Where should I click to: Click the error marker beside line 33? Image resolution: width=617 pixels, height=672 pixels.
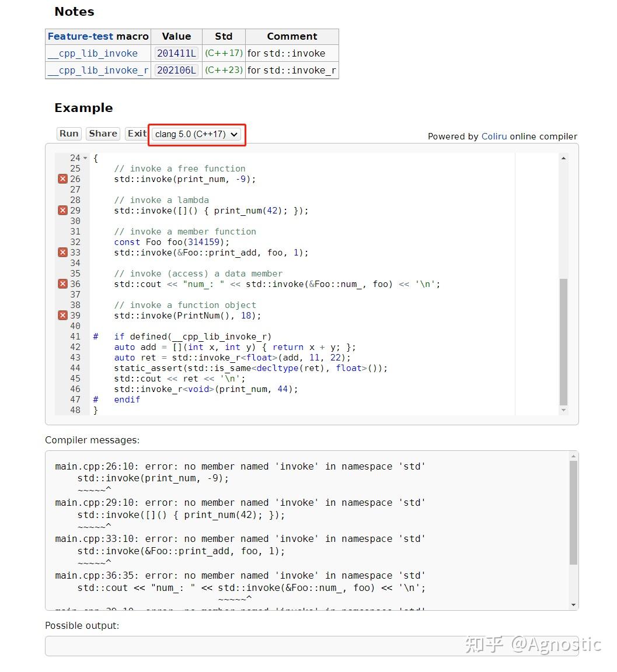click(62, 252)
